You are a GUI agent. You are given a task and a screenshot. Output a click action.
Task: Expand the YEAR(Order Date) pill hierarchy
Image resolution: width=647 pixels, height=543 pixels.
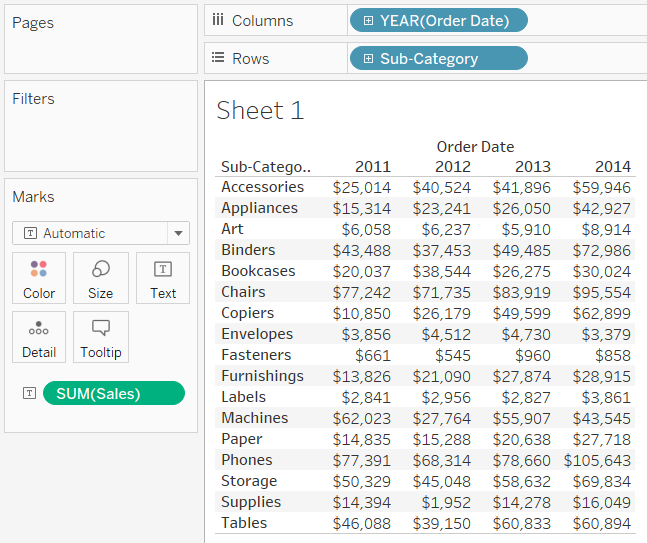(368, 21)
